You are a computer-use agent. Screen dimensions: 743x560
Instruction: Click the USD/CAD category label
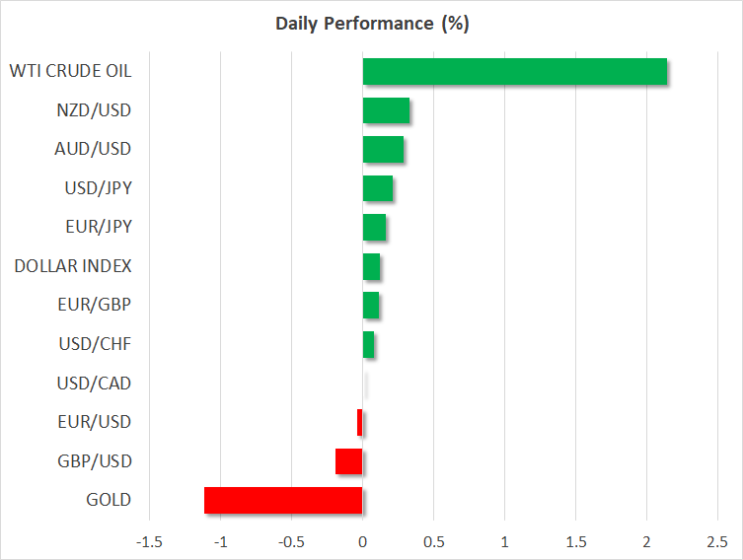(95, 383)
